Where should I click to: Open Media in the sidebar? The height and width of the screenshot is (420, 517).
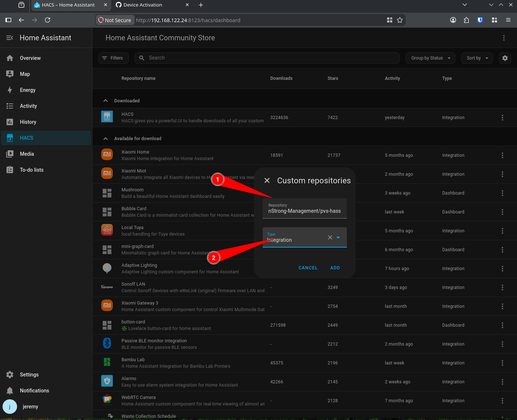[x=46, y=154]
